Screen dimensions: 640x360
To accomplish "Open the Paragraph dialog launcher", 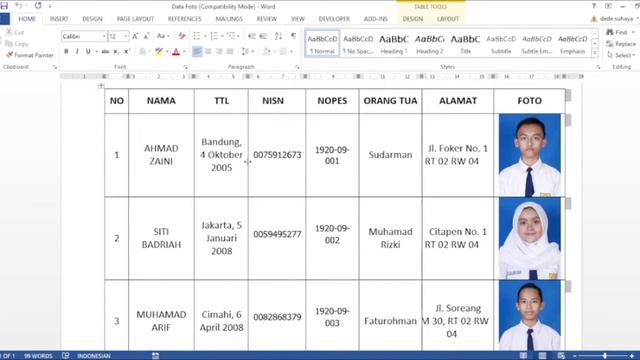I will click(x=297, y=67).
